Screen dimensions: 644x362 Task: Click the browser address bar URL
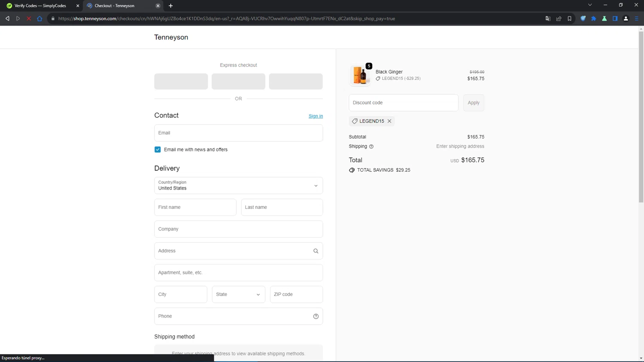(x=227, y=18)
